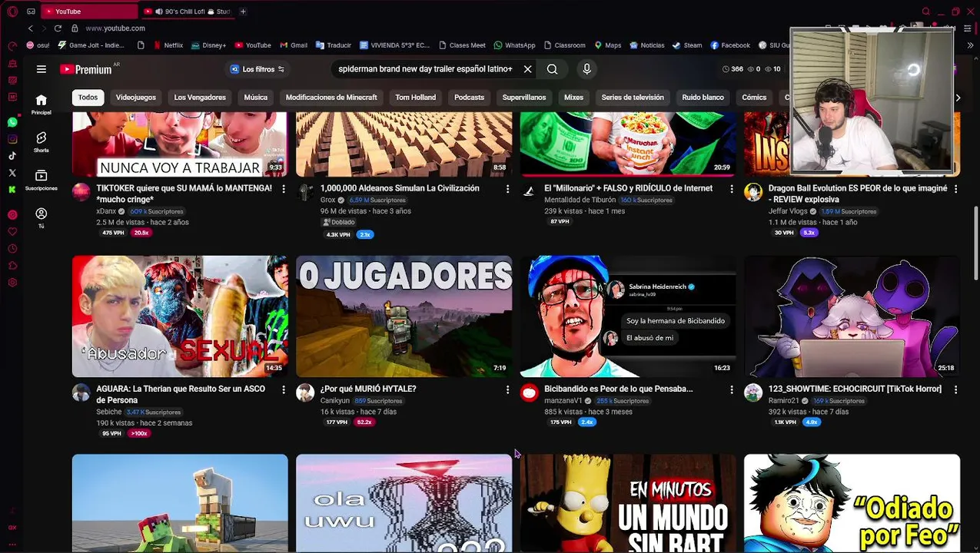Switch to the 90's Chill Lofi tab
This screenshot has width=980, height=553.
(187, 12)
